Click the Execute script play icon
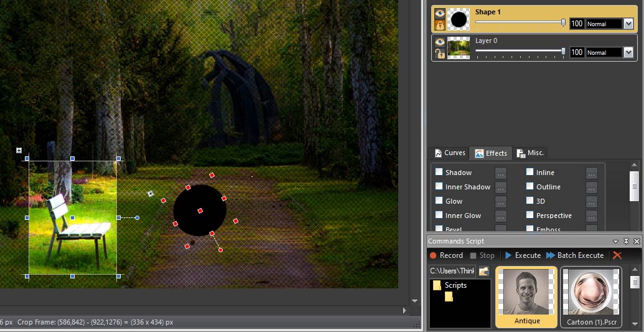 click(x=508, y=255)
